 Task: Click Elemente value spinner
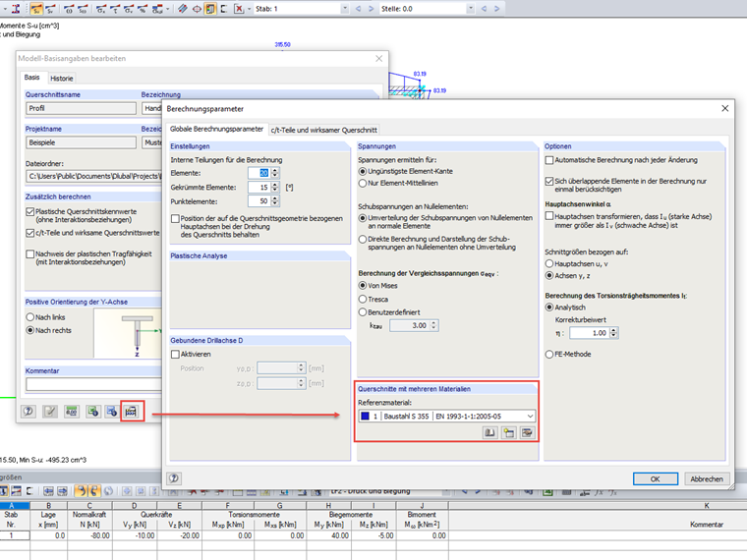[275, 173]
